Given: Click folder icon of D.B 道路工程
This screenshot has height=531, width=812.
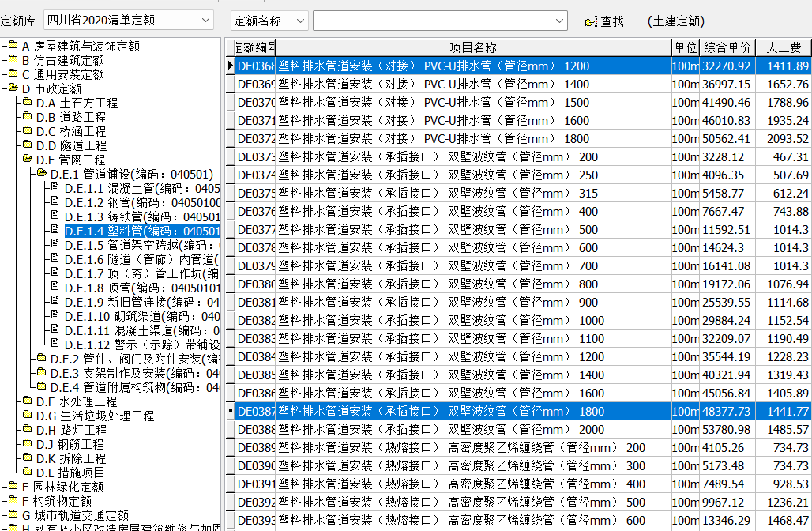Looking at the screenshot, I should tap(28, 116).
